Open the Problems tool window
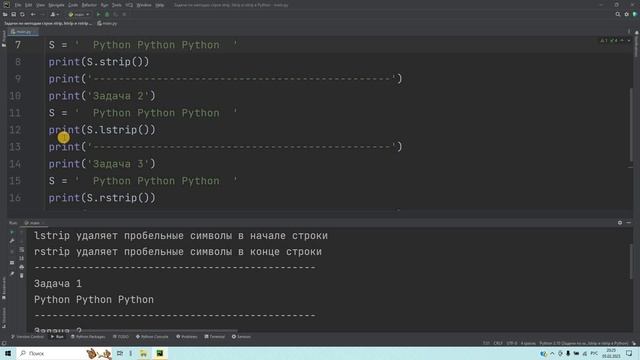The width and height of the screenshot is (640, 360). click(187, 337)
